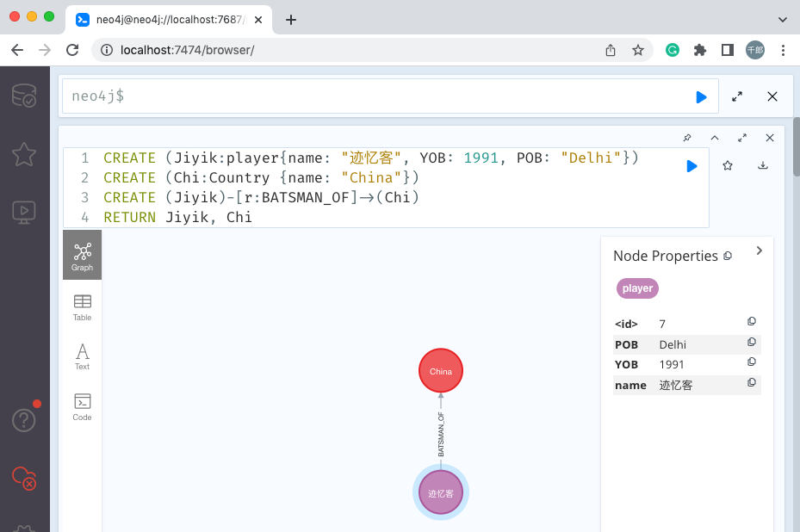
Task: Rerun the CREATE query in frame
Action: 691,166
